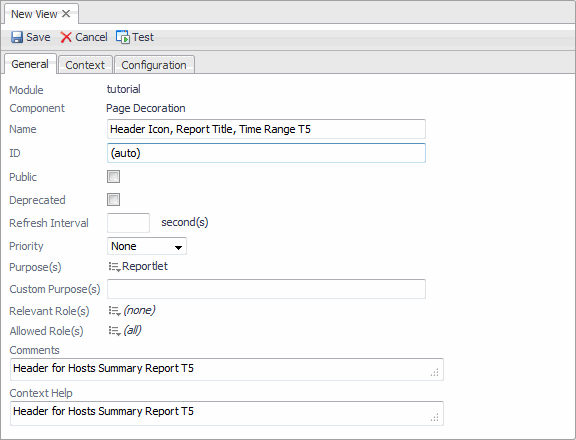Click the red Cancel X icon
The image size is (576, 440).
(x=66, y=37)
